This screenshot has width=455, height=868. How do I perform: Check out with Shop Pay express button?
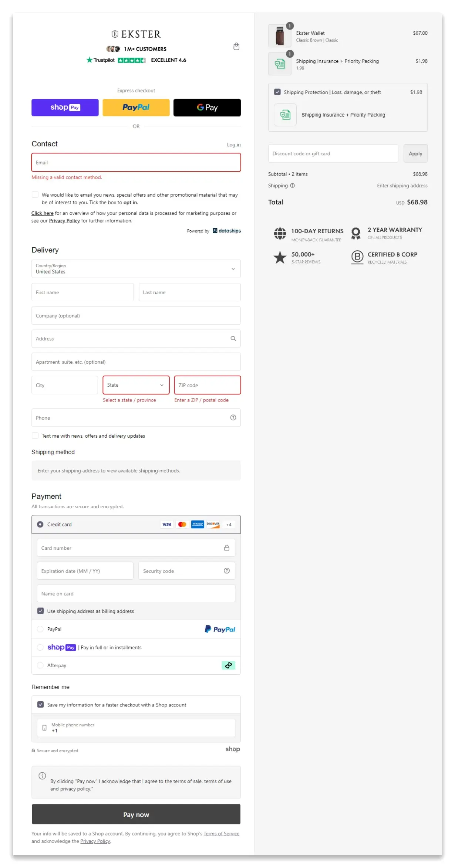click(x=65, y=108)
